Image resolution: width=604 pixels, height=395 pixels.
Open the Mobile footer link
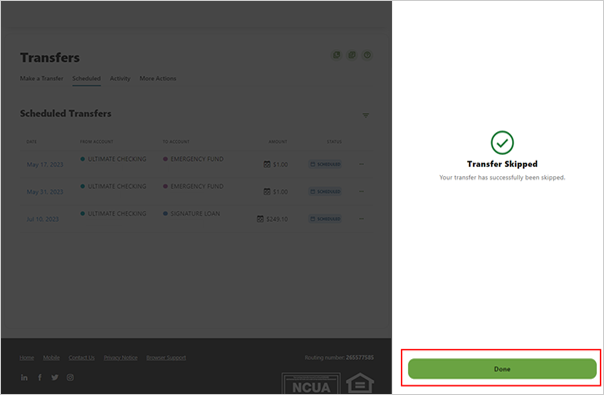51,358
